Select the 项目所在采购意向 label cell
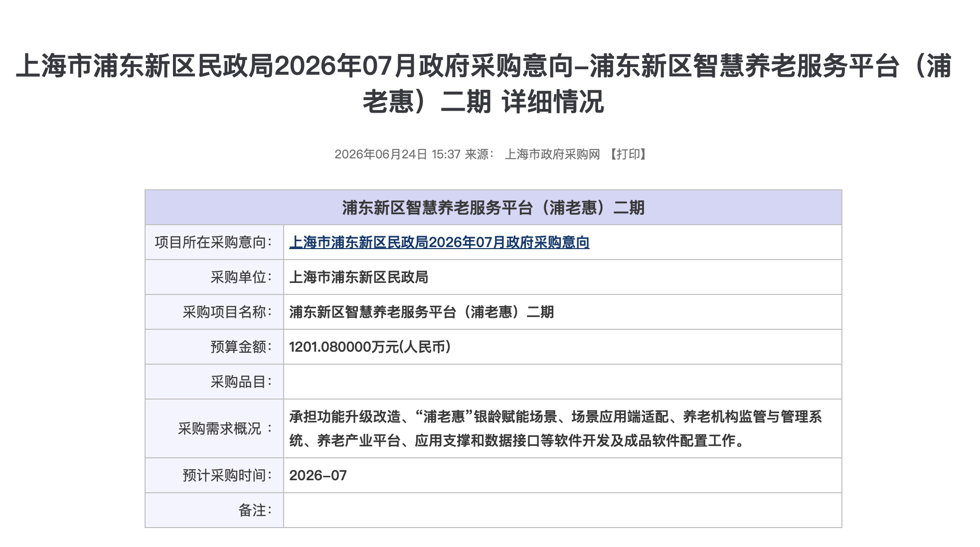Viewport: 980px width, 547px height. 214,242
